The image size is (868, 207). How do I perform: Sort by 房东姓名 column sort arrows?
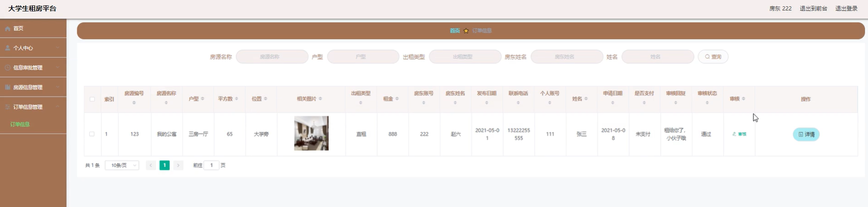(455, 103)
